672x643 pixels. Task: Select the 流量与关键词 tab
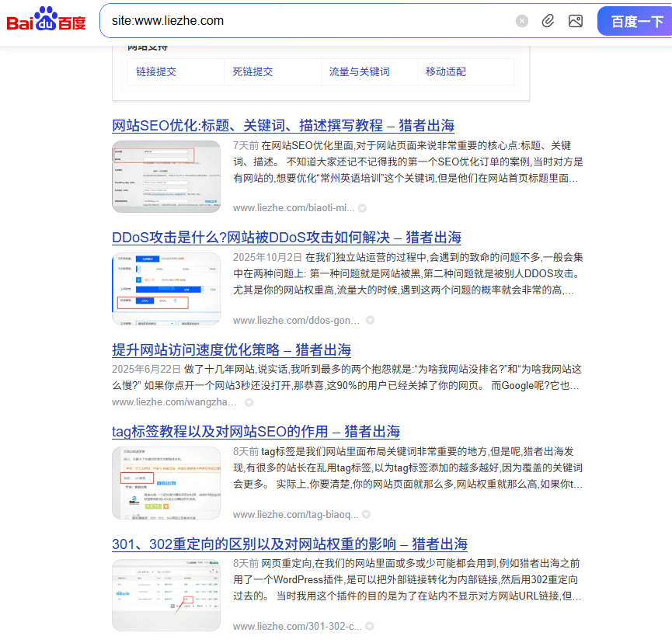(359, 71)
